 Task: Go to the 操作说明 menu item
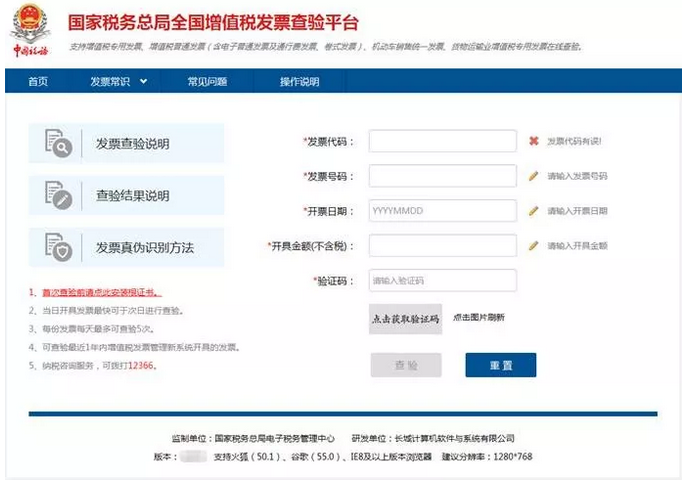[299, 81]
